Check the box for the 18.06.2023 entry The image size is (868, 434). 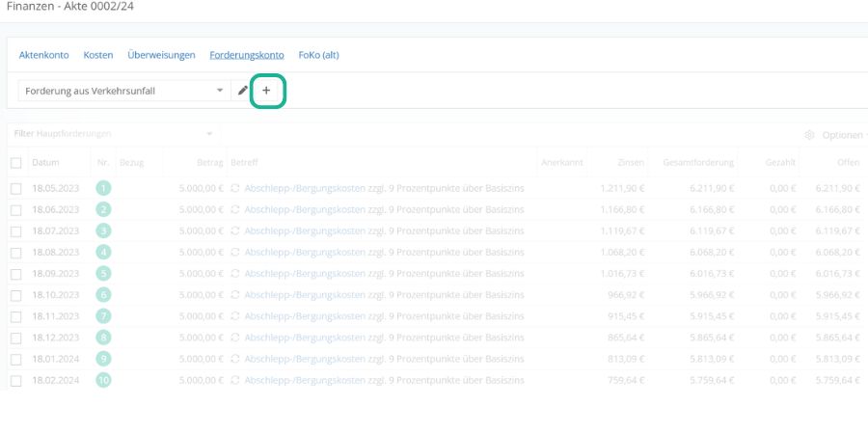[15, 209]
